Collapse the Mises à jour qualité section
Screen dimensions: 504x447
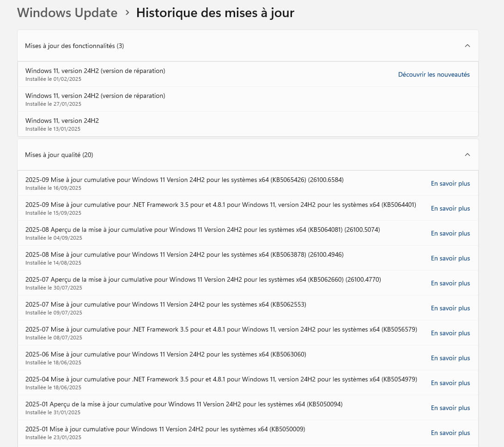coord(468,155)
